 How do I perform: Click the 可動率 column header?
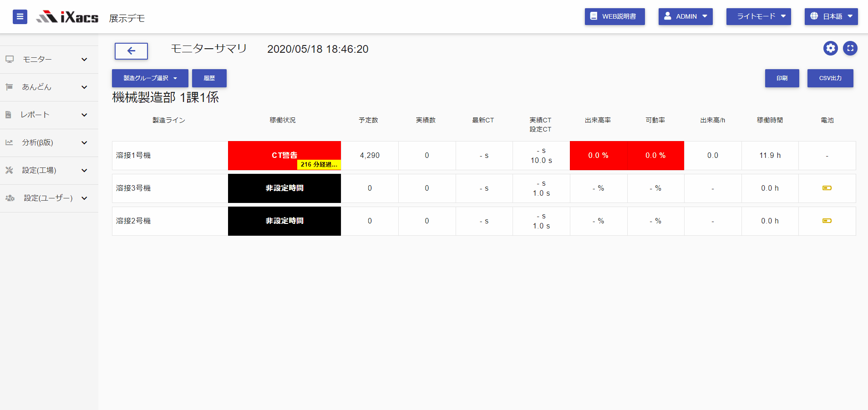point(655,120)
